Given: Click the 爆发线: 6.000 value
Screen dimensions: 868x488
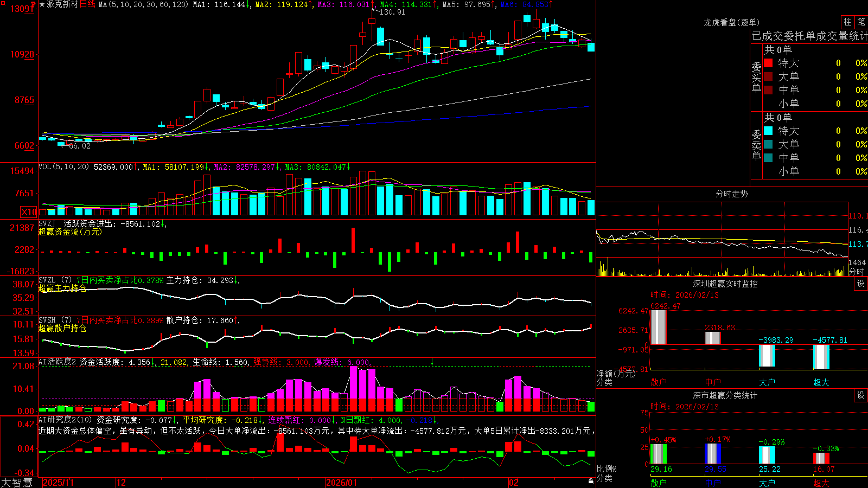Looking at the screenshot, I should [342, 362].
